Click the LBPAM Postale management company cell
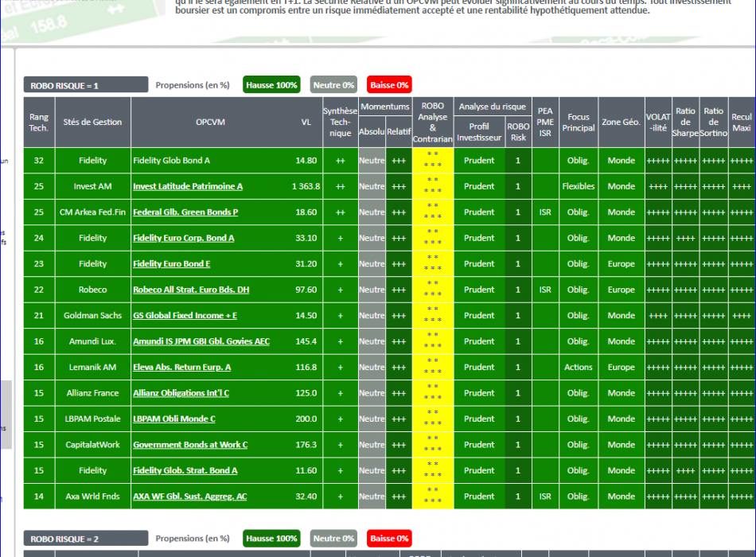 coord(92,419)
